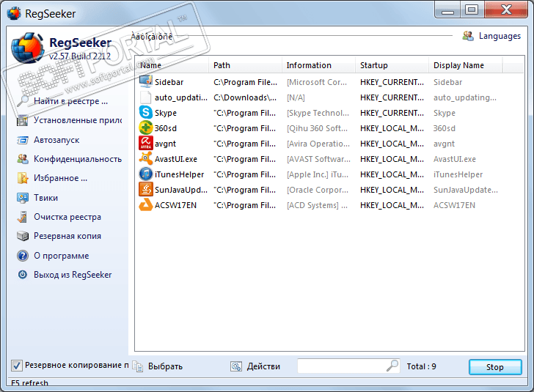Click the AvastUI.exe orange icon
This screenshot has height=392, width=534.
point(146,158)
